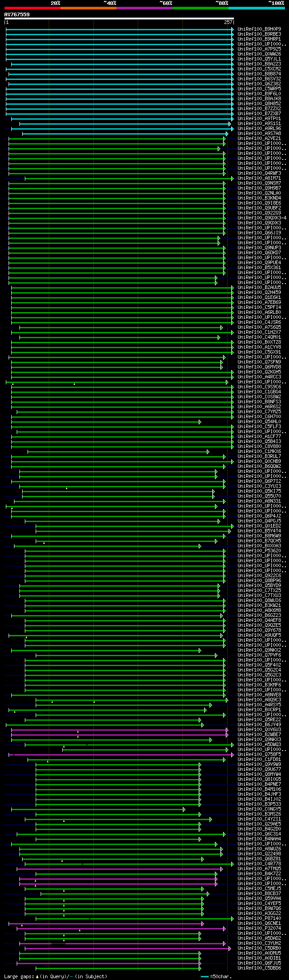Click the orange ~40% identity legend segment
The height and width of the screenshot is (980, 289).
(x=88, y=8)
